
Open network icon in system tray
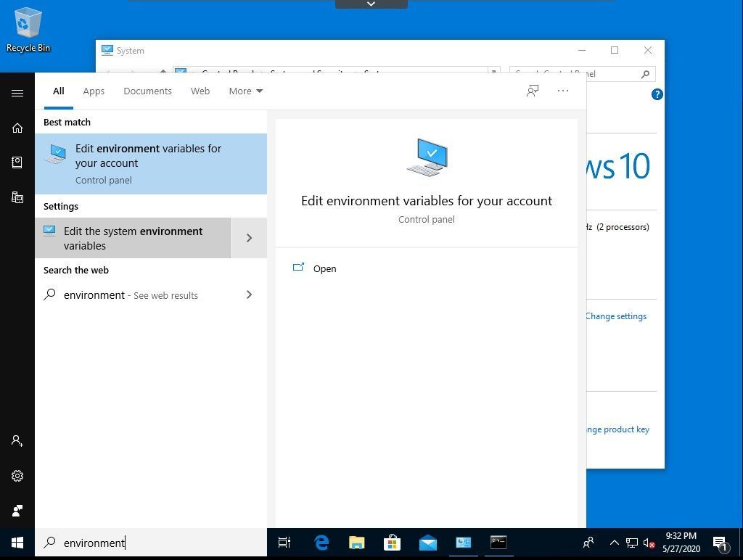pyautogui.click(x=632, y=543)
